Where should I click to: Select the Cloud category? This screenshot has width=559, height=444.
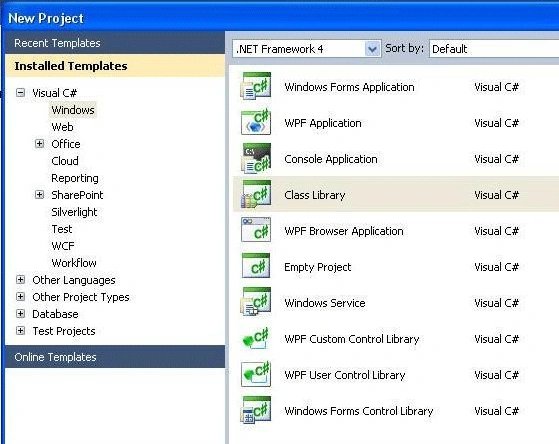[x=65, y=161]
